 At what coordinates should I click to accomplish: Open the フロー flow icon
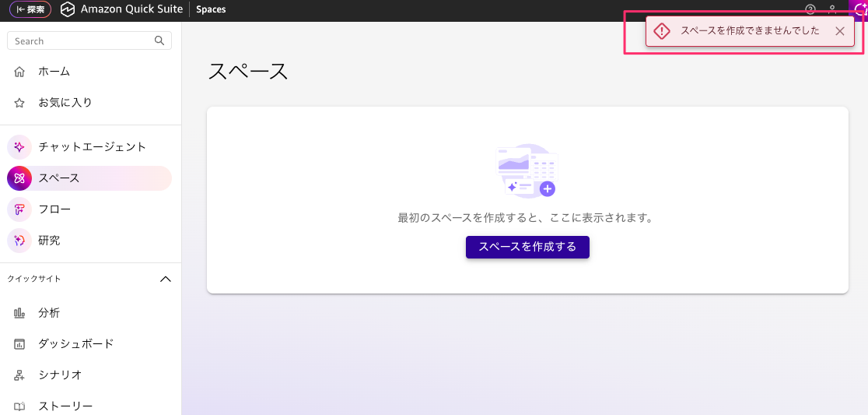click(19, 209)
